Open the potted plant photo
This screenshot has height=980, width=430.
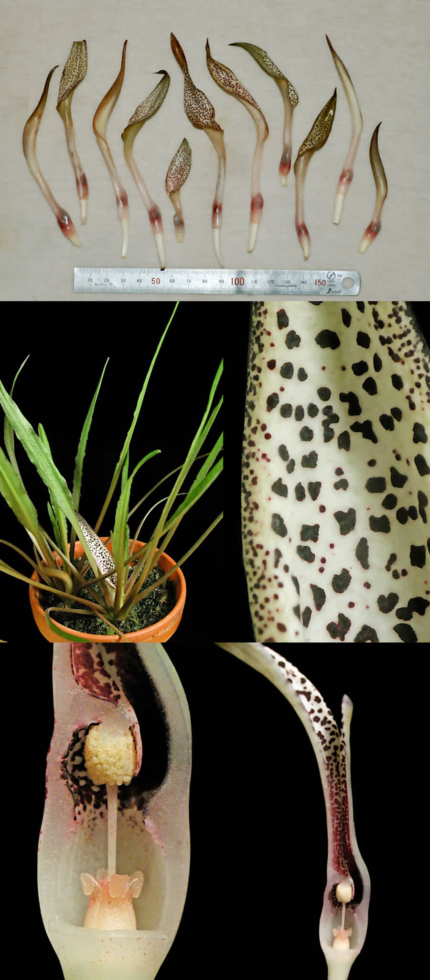(x=111, y=472)
